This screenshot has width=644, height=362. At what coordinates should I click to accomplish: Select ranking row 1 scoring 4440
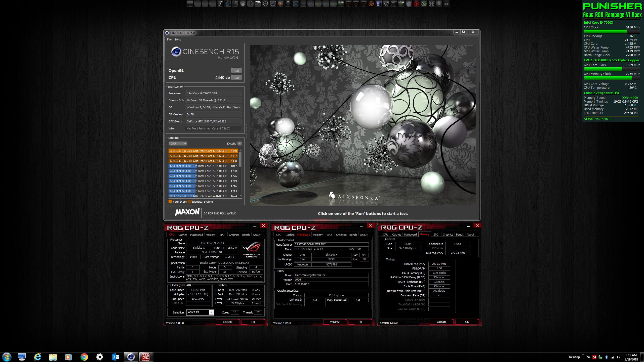point(203,151)
